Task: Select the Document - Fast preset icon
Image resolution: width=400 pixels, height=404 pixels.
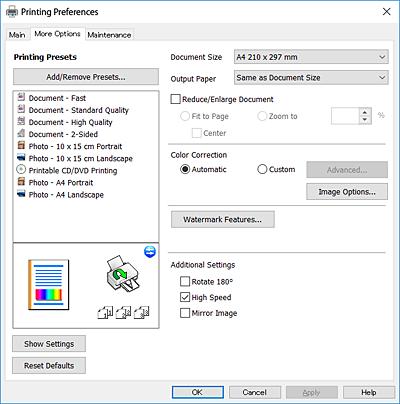Action: click(x=21, y=97)
